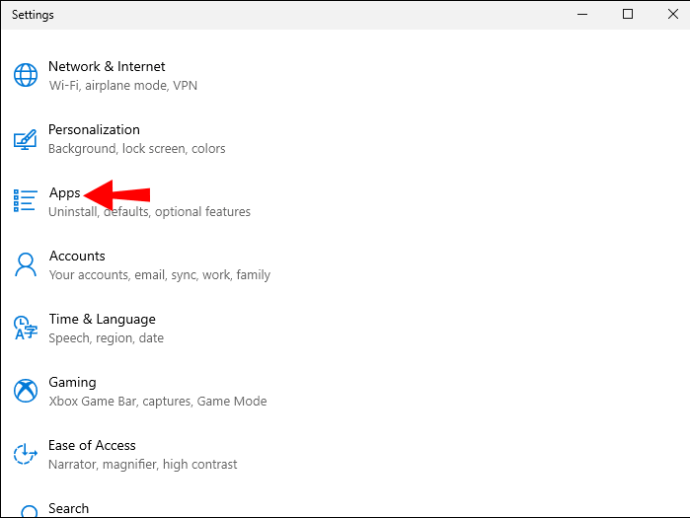Minimize the Settings window
Image resolution: width=690 pixels, height=518 pixels.
pyautogui.click(x=582, y=15)
